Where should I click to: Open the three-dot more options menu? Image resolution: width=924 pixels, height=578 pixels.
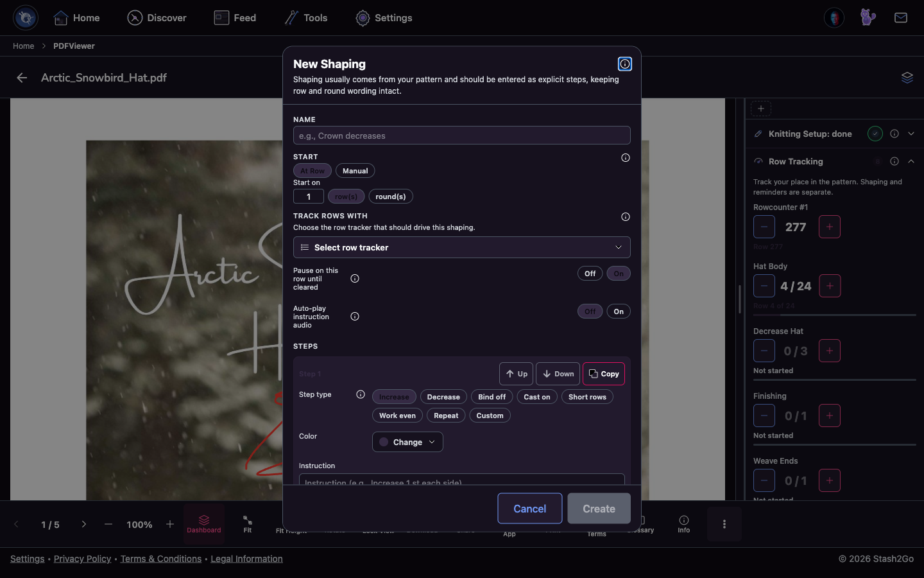[x=724, y=524]
